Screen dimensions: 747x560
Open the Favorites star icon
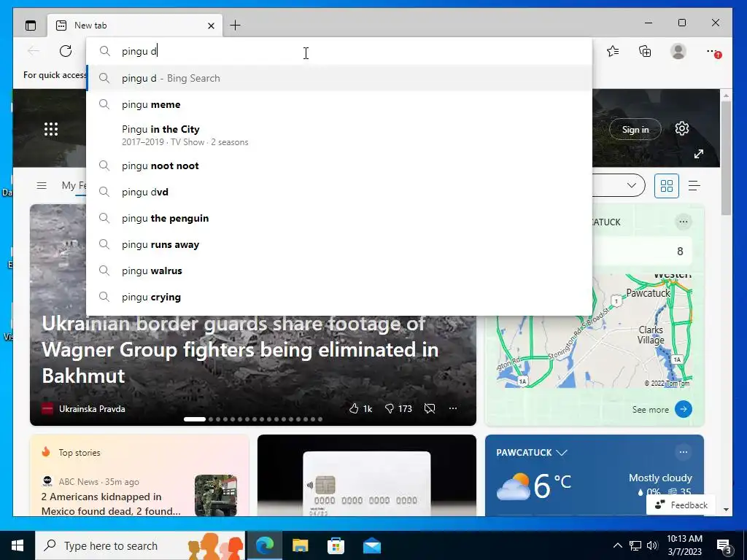613,51
